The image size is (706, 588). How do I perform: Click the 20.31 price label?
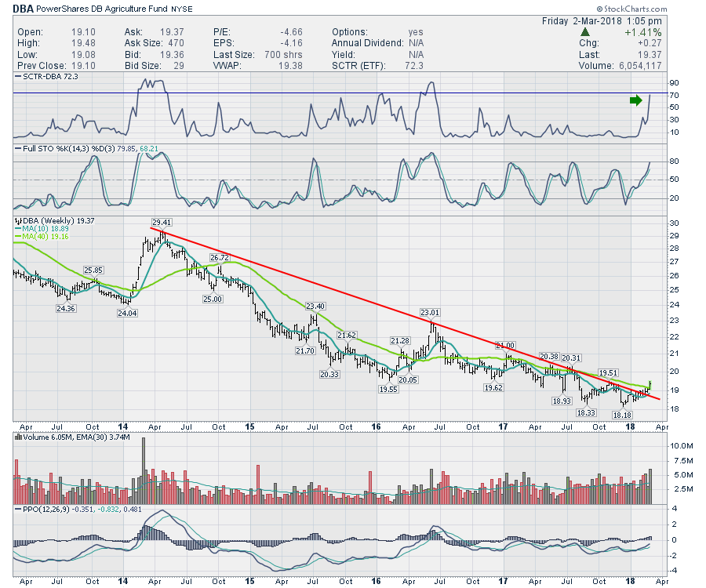[x=571, y=358]
